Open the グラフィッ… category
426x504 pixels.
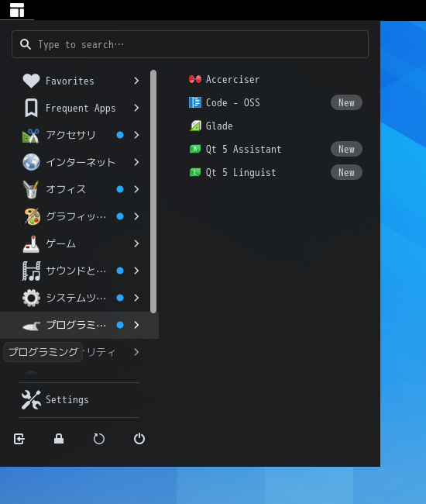point(79,216)
